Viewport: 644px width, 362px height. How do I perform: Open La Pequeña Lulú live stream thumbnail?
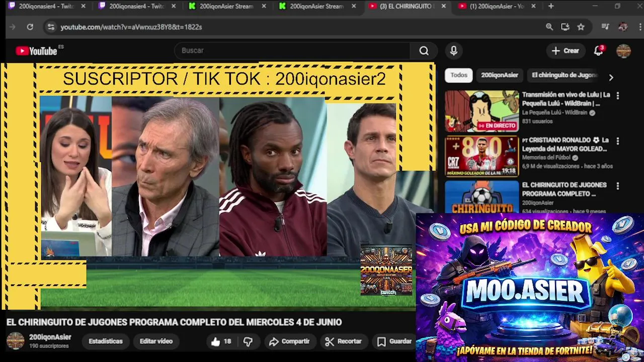pyautogui.click(x=481, y=111)
